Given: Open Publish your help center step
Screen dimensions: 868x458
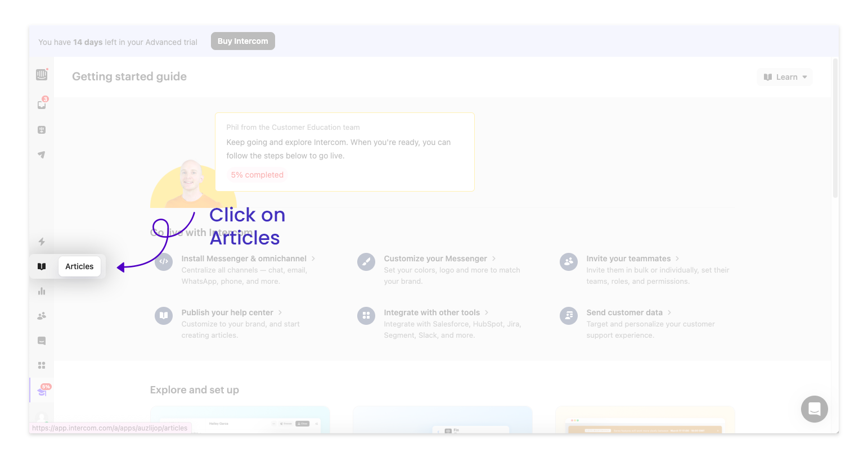Looking at the screenshot, I should [227, 312].
